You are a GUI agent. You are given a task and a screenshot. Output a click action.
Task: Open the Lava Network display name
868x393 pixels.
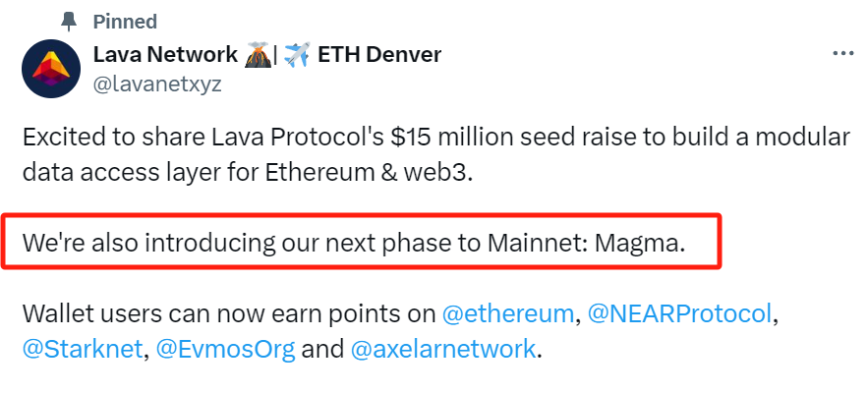pos(165,54)
